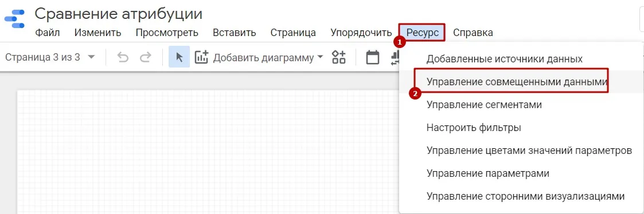644x214 pixels.
Task: Click the report title Сравнение атрибуции
Action: click(x=118, y=14)
